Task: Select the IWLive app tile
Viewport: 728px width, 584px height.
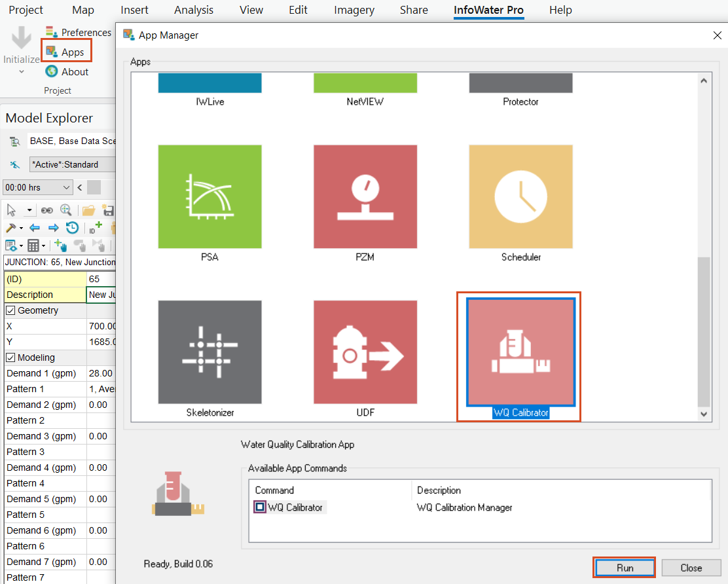Action: (210, 90)
